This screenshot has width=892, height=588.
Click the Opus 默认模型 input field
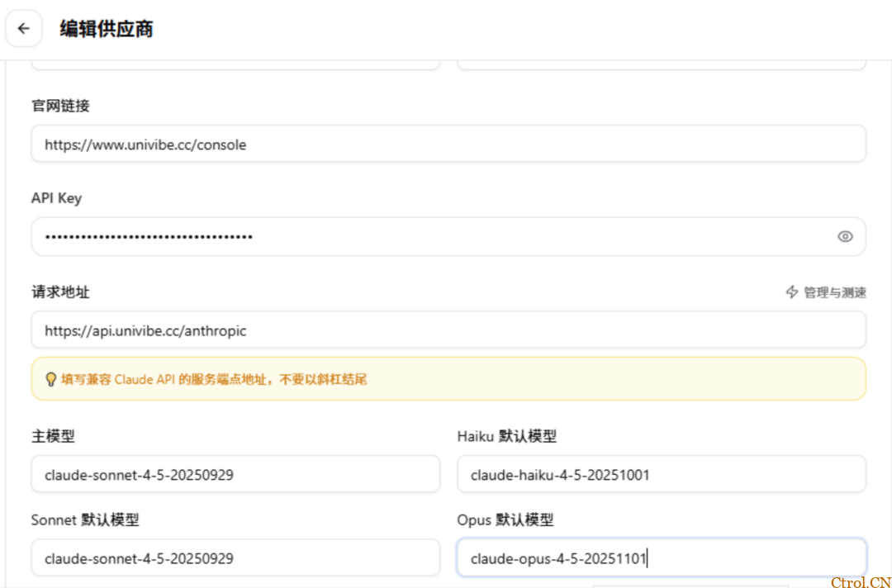click(x=662, y=557)
